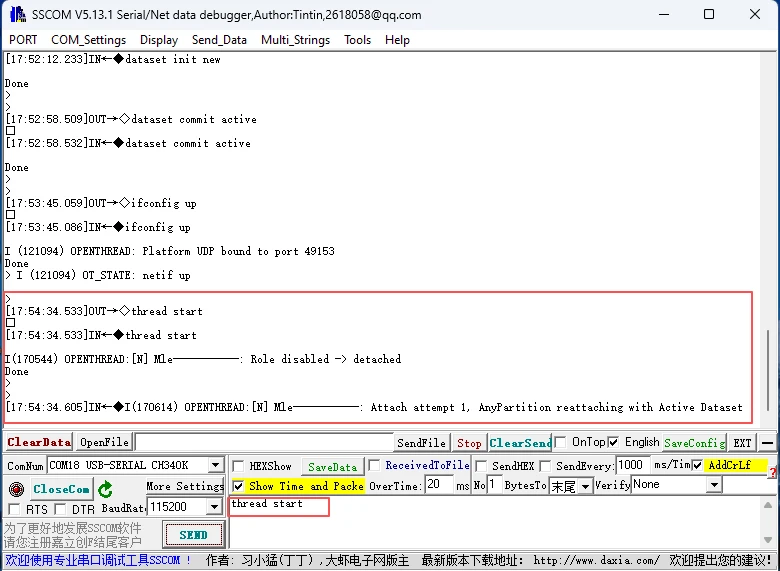The width and height of the screenshot is (780, 571).
Task: Click the ClearData button
Action: [39, 442]
